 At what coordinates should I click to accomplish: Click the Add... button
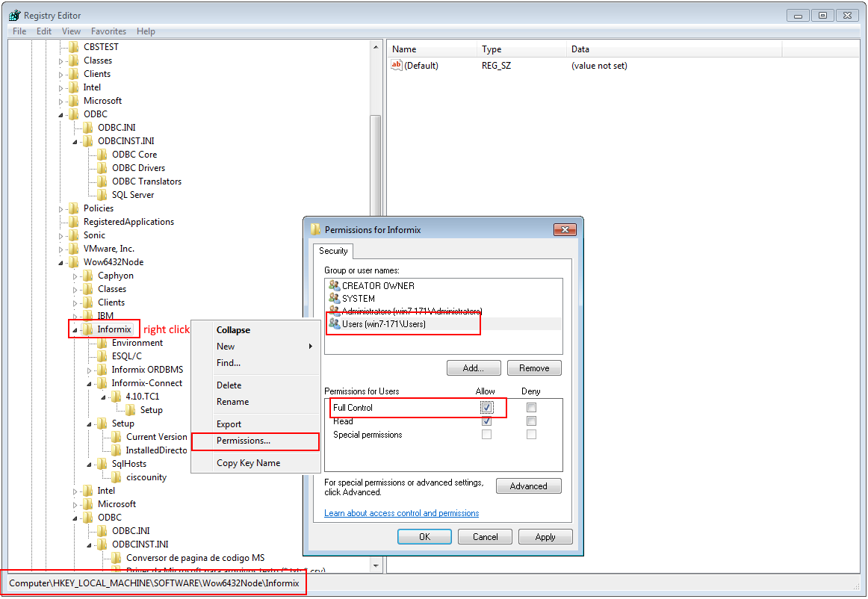pos(474,368)
